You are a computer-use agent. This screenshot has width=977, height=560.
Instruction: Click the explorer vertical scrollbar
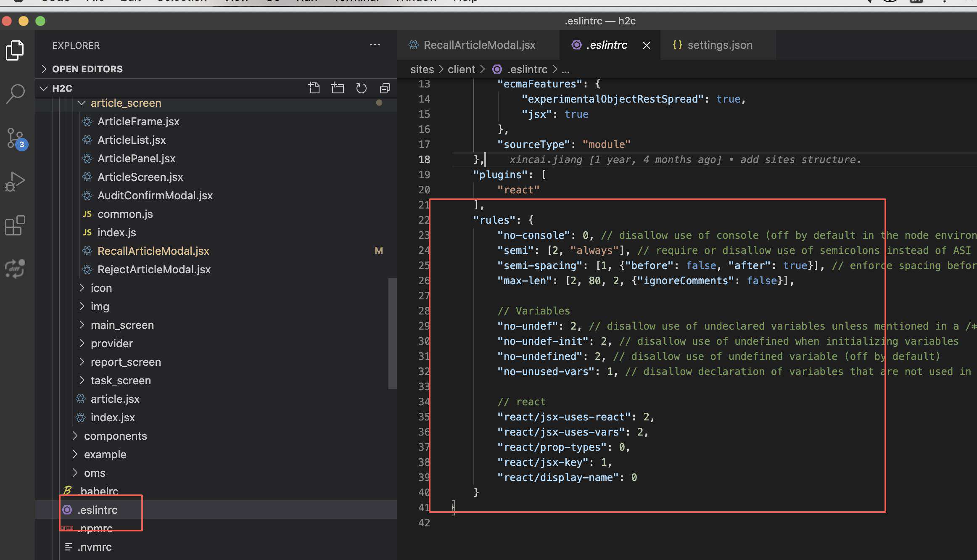(x=393, y=333)
